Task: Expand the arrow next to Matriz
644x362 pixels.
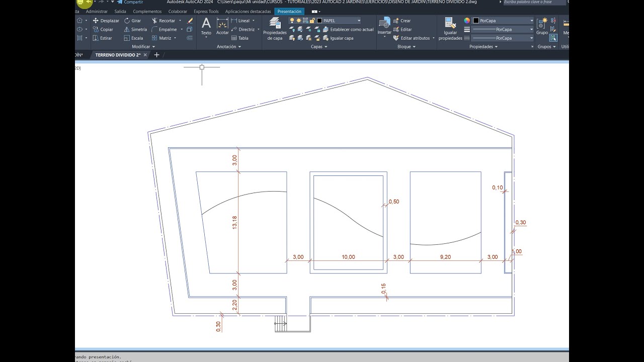Action: pos(176,38)
